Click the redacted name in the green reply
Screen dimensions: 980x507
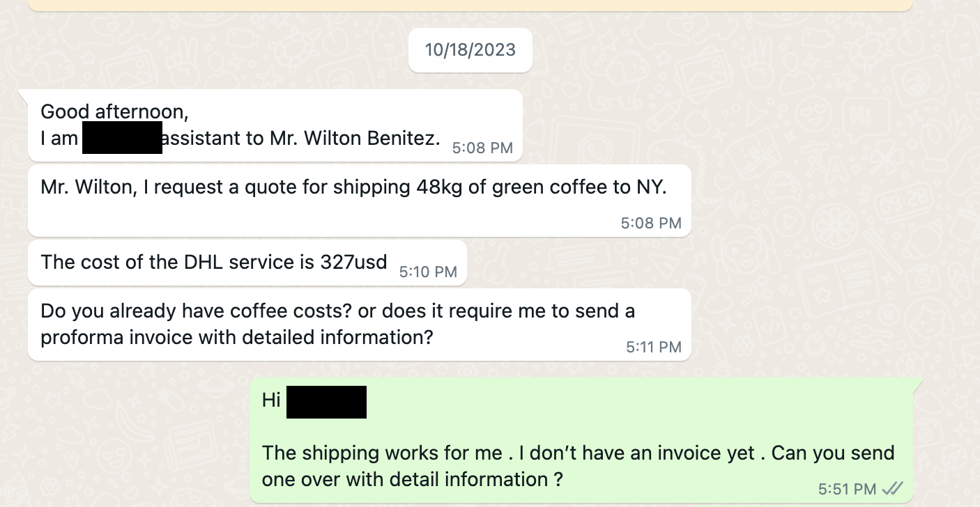[x=326, y=401]
